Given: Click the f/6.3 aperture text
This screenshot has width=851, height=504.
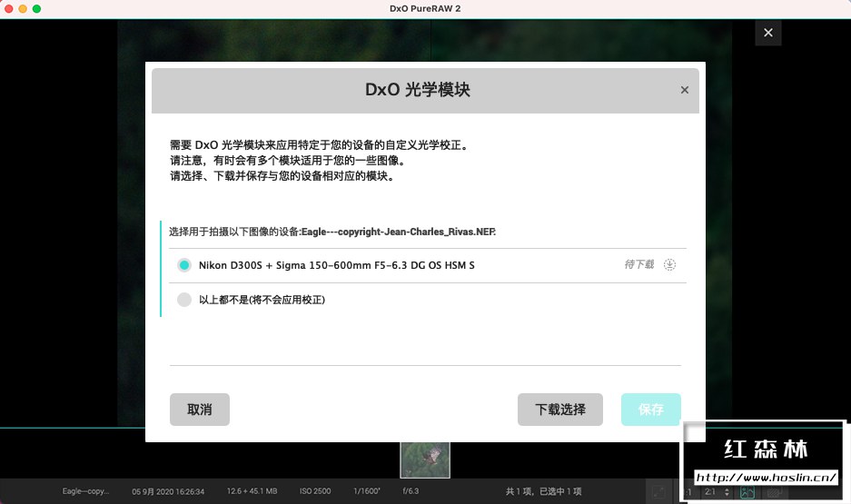Looking at the screenshot, I should [x=411, y=491].
